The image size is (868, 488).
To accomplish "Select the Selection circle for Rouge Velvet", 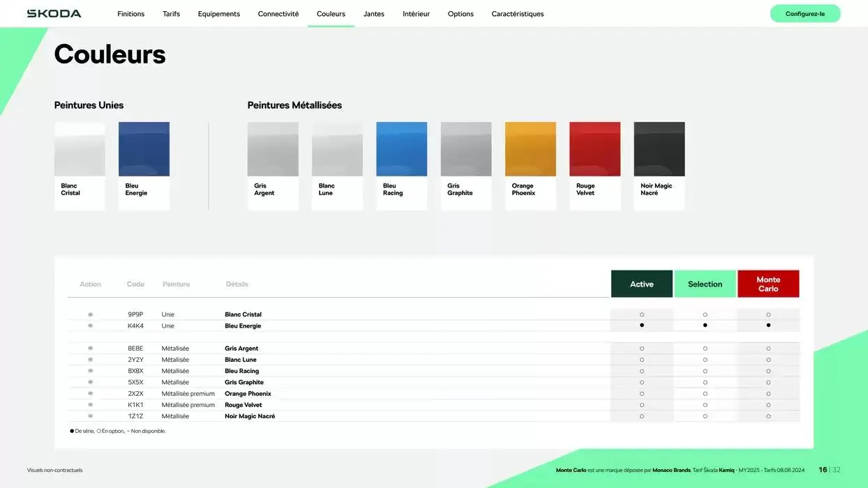I will point(705,405).
